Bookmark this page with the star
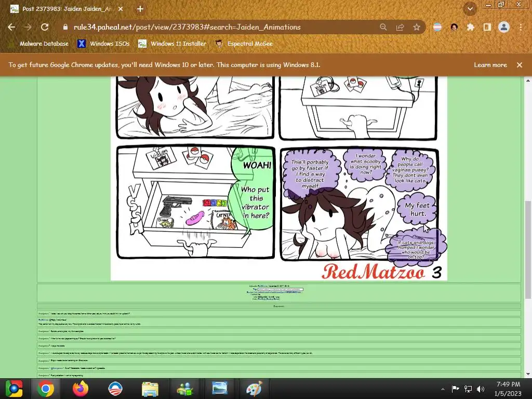The width and height of the screenshot is (532, 399). pyautogui.click(x=417, y=27)
